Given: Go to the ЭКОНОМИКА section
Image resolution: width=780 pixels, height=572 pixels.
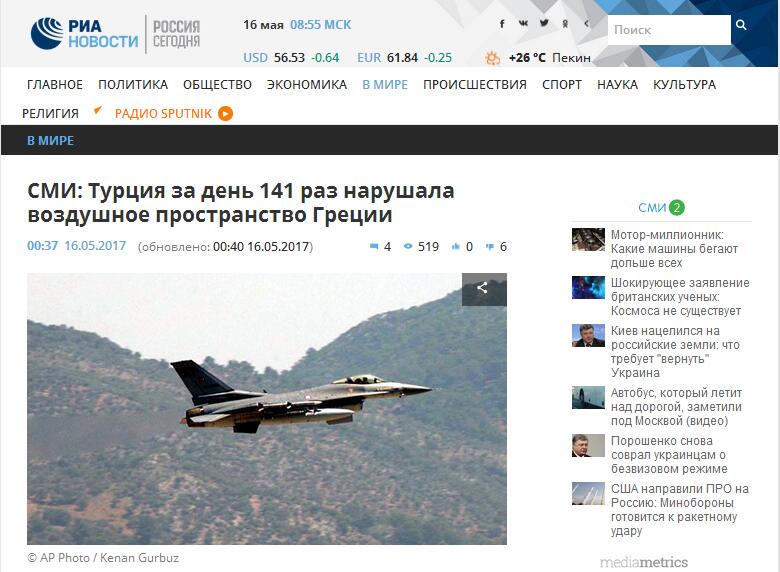Looking at the screenshot, I should pyautogui.click(x=307, y=85).
